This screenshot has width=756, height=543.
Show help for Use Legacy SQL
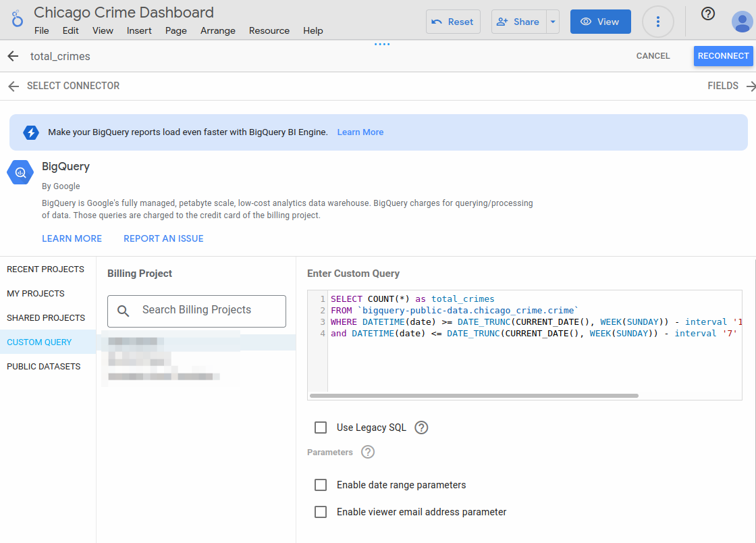[x=421, y=428]
